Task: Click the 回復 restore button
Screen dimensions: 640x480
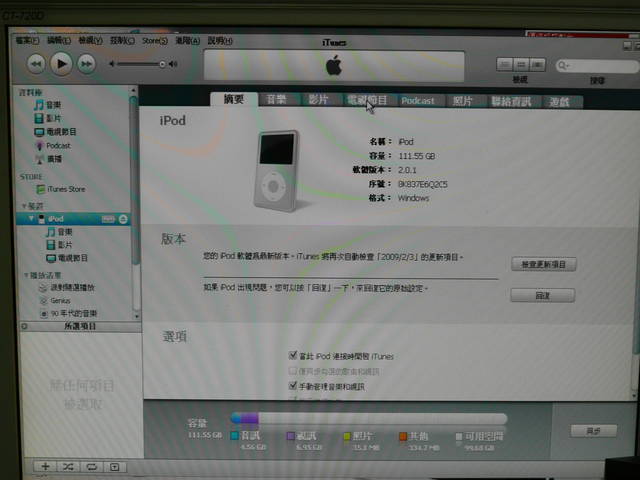Action: click(542, 296)
